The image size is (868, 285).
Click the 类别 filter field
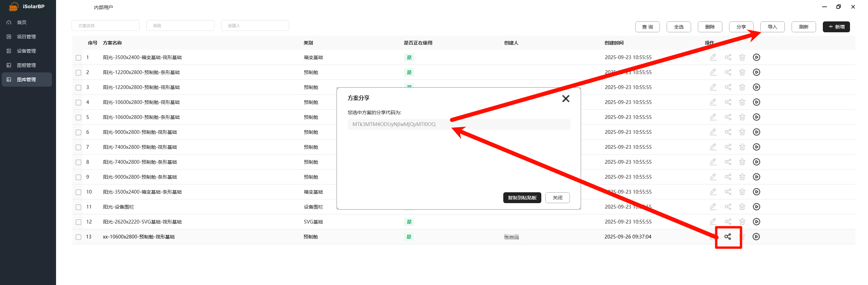click(180, 25)
